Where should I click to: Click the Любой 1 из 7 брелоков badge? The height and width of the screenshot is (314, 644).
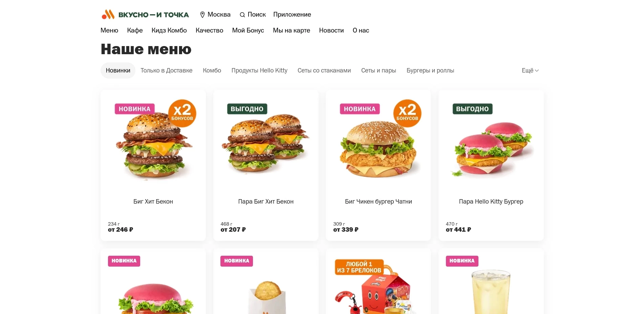(x=359, y=267)
